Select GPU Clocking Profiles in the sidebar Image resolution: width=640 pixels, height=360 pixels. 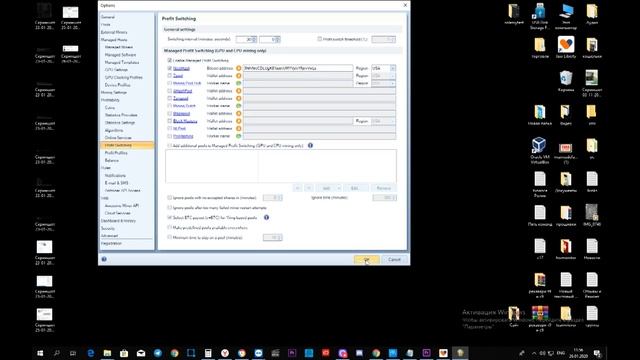click(123, 77)
